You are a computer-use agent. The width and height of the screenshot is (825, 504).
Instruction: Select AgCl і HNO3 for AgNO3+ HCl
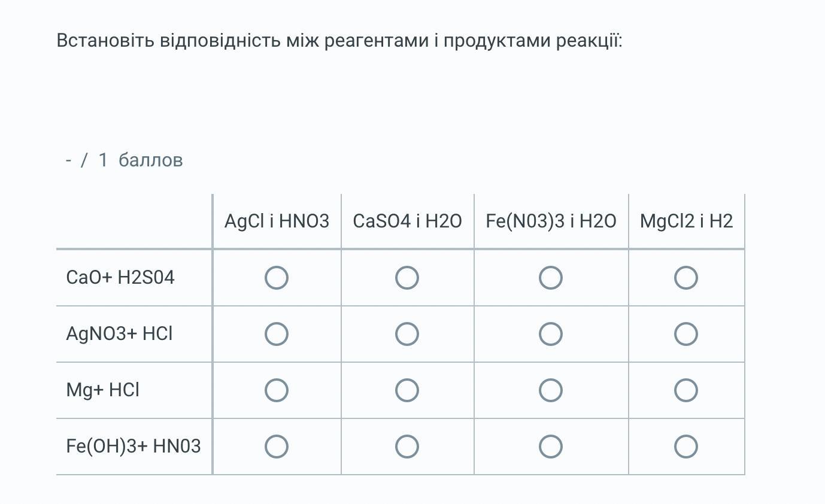click(x=277, y=334)
